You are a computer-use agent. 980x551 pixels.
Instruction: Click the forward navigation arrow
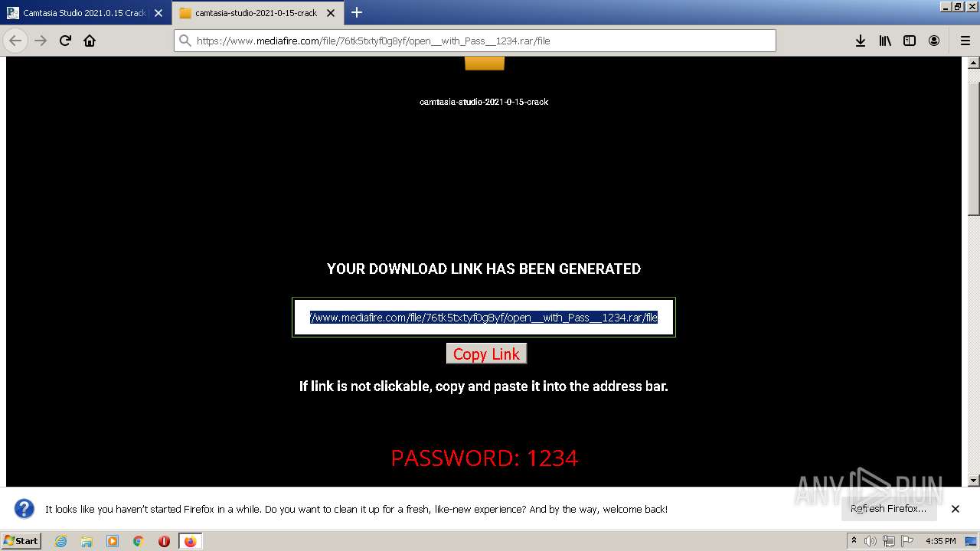coord(41,41)
